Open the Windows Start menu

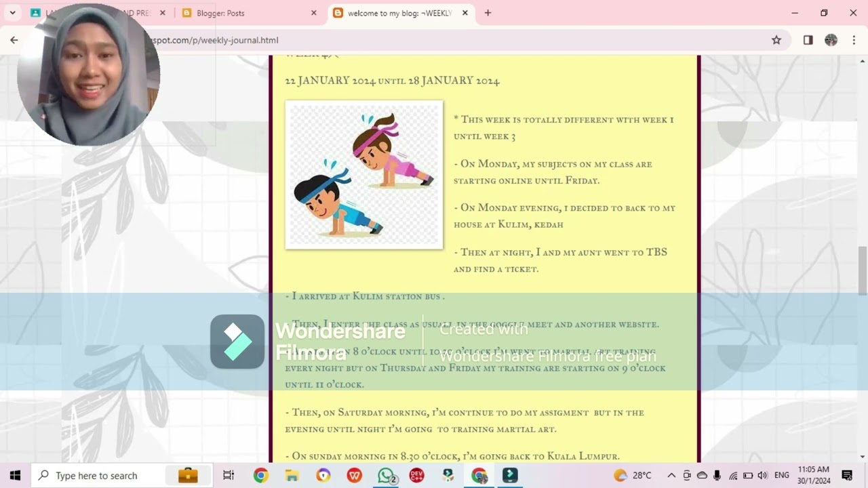click(x=15, y=475)
